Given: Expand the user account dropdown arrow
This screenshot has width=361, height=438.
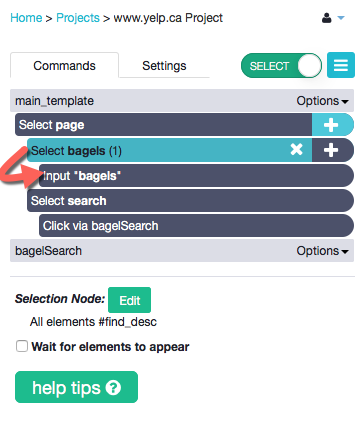Looking at the screenshot, I should (x=341, y=18).
